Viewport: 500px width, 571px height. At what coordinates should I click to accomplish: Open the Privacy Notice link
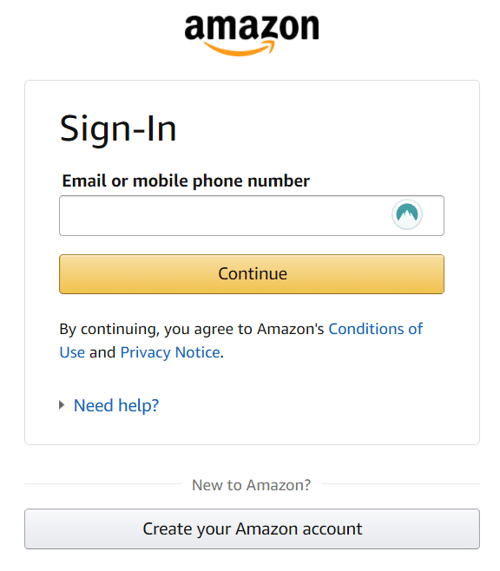170,353
